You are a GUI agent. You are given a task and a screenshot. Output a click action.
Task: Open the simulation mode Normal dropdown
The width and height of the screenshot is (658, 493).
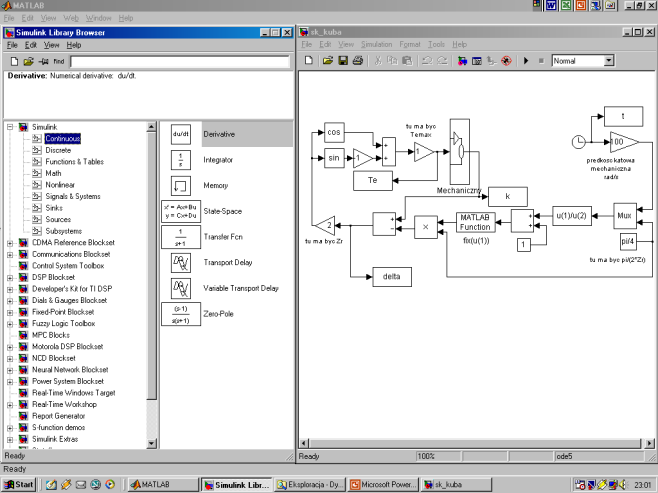[x=608, y=61]
